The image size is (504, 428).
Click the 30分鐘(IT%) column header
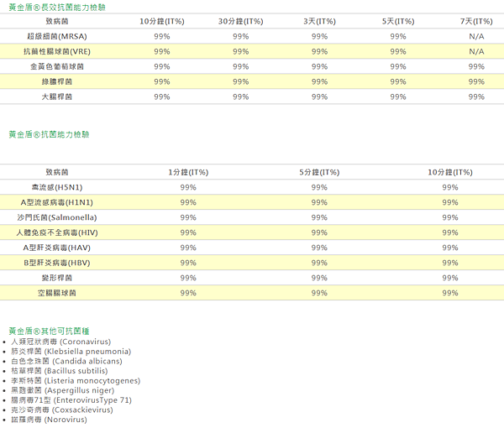click(x=241, y=21)
